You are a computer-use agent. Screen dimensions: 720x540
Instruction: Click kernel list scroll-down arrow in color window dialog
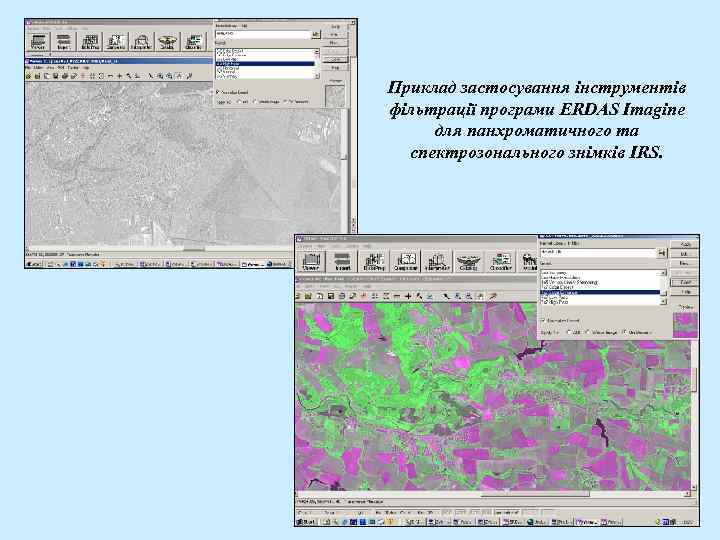[663, 302]
